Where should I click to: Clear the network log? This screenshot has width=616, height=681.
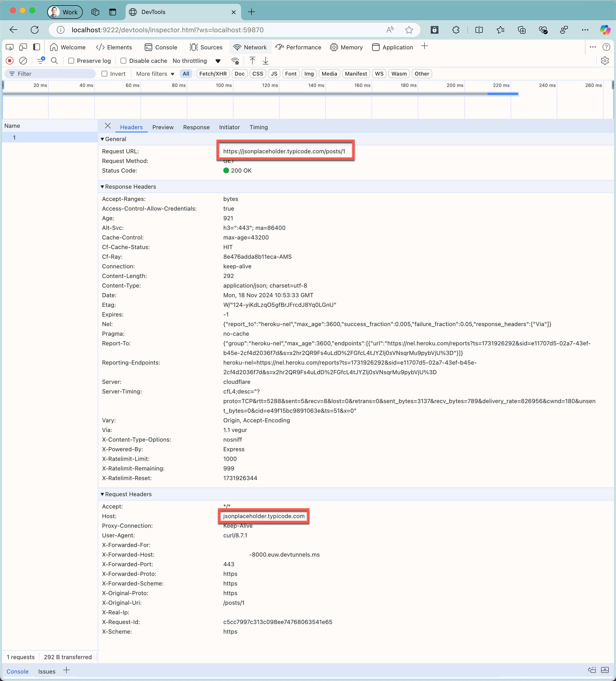click(23, 61)
